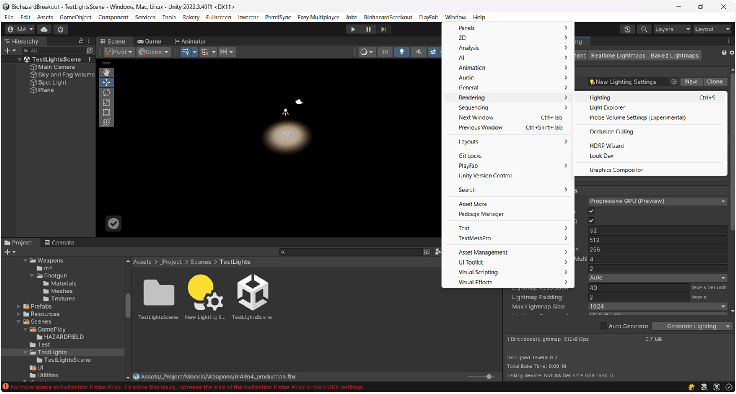Open the draw mode shading dropdown
Viewport: 736px width, 394px height.
pos(366,52)
